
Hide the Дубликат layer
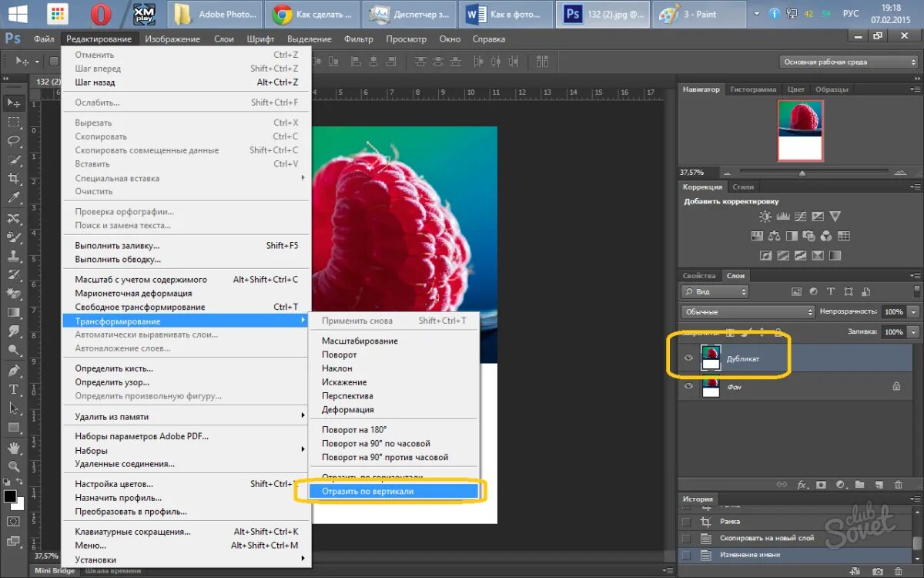coord(688,358)
